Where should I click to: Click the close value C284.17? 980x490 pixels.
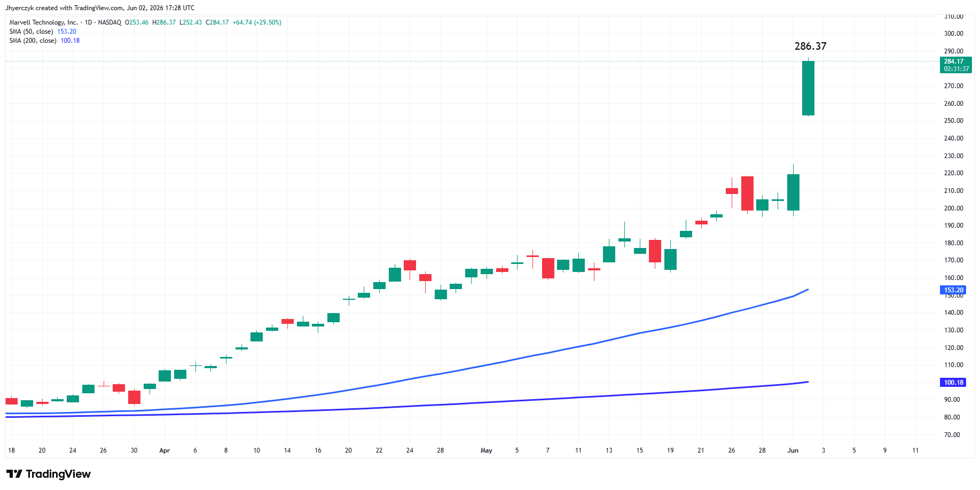[217, 22]
